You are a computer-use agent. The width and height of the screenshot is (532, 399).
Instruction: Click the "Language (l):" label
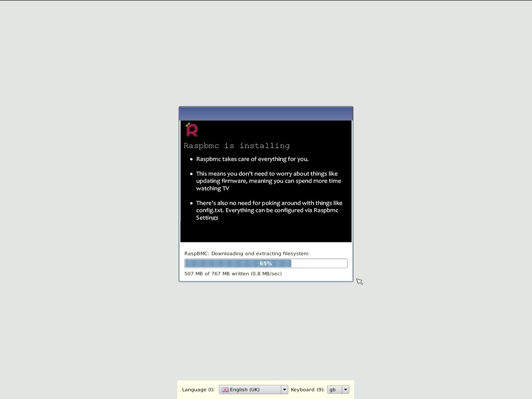(199, 390)
